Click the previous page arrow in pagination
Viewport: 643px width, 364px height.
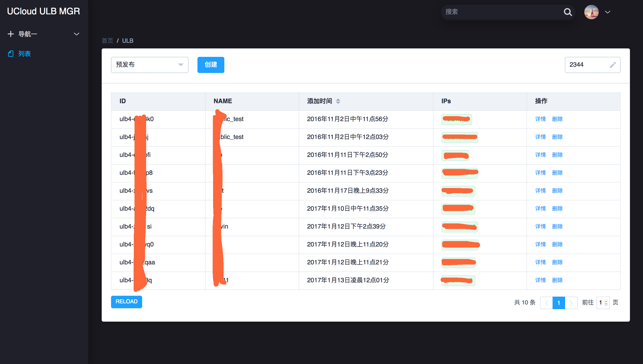547,302
